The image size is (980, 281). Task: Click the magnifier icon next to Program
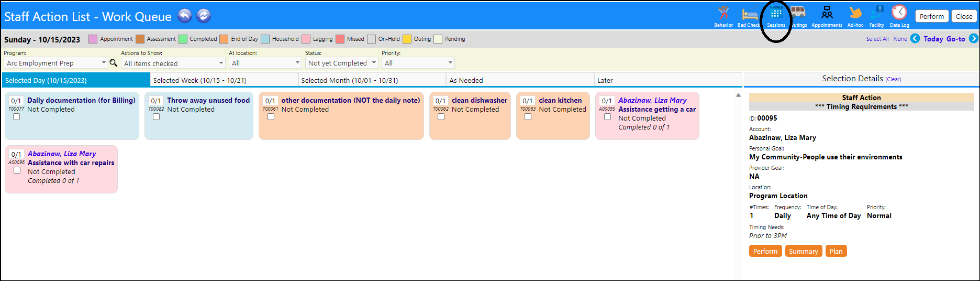coord(113,63)
